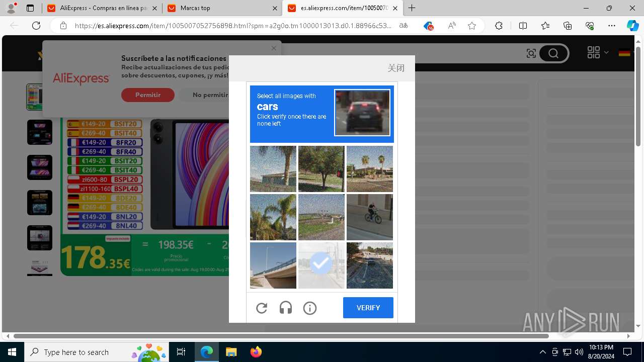The image size is (644, 362).
Task: Show hidden system tray icons chevron
Action: [542, 352]
